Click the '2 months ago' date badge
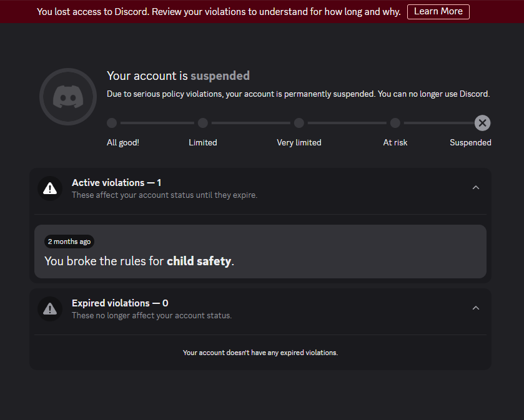This screenshot has height=420, width=524. click(x=69, y=242)
